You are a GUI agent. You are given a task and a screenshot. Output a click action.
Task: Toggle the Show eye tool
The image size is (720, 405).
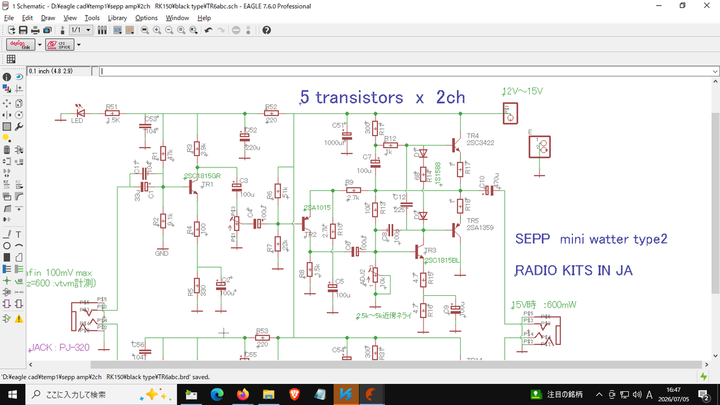tap(19, 77)
